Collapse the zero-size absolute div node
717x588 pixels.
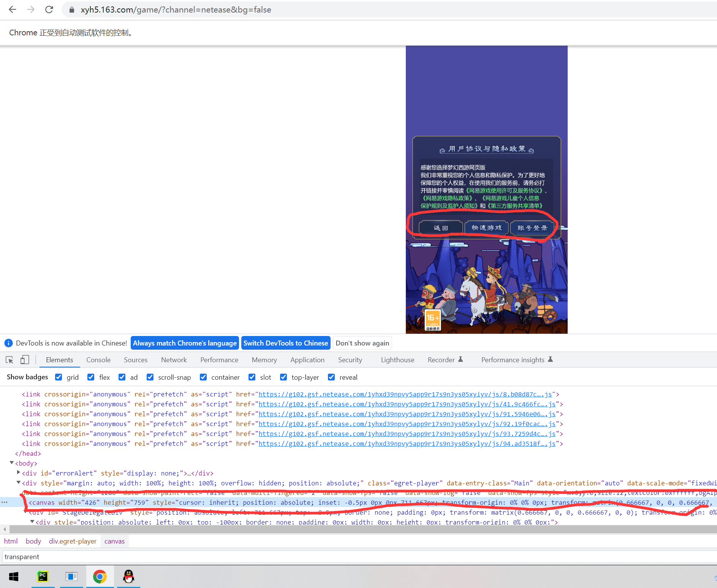point(32,522)
